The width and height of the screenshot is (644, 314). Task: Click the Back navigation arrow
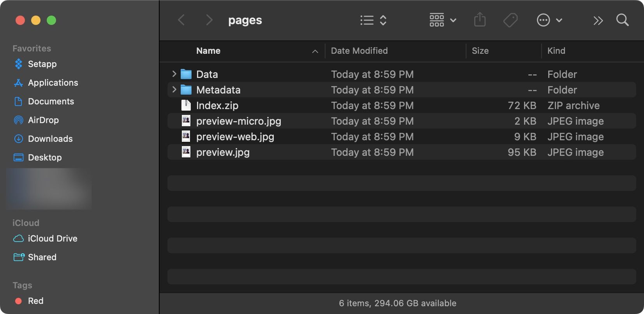[181, 20]
